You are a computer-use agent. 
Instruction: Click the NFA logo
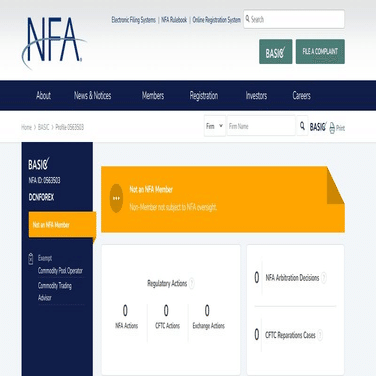[x=54, y=43]
